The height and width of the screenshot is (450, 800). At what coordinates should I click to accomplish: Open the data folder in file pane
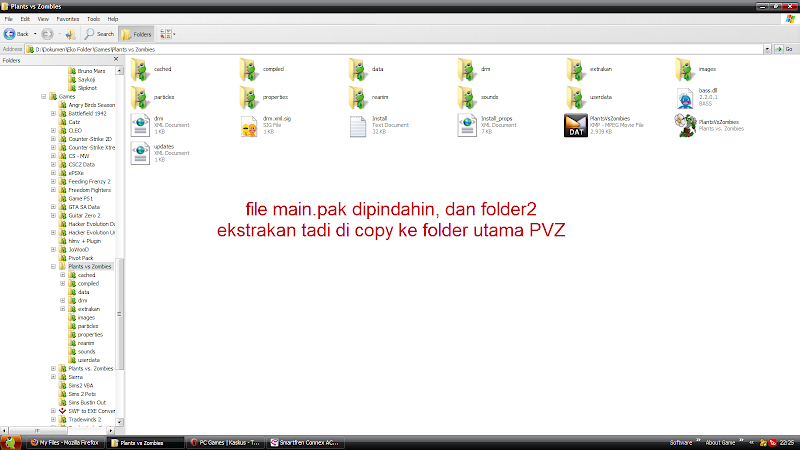point(358,70)
